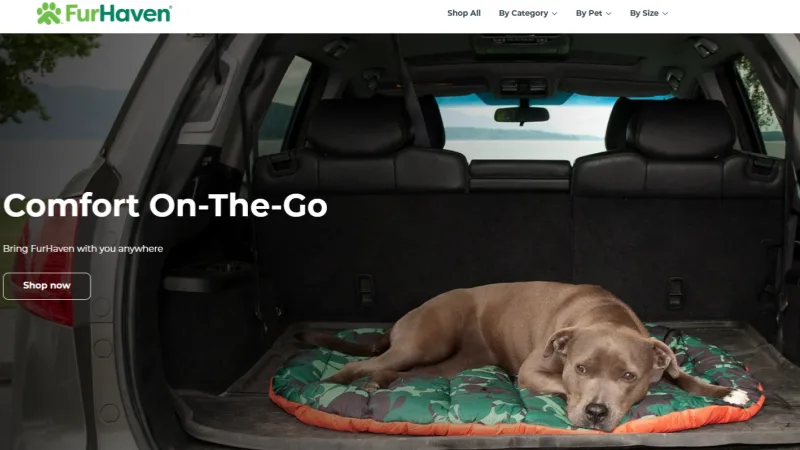Click the left rear seat headrest
Image resolution: width=800 pixels, height=450 pixels.
click(x=359, y=127)
